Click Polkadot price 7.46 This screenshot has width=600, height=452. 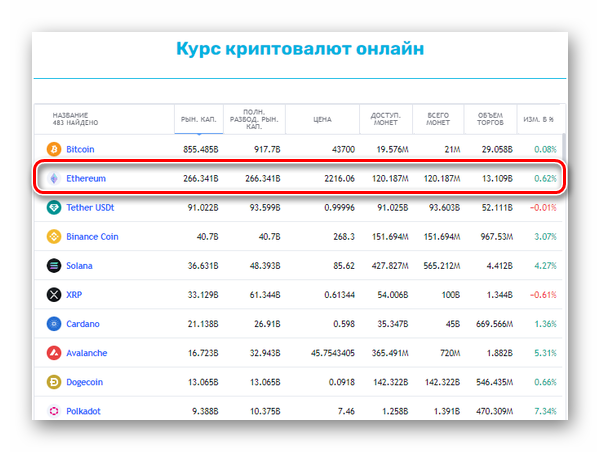coord(346,411)
